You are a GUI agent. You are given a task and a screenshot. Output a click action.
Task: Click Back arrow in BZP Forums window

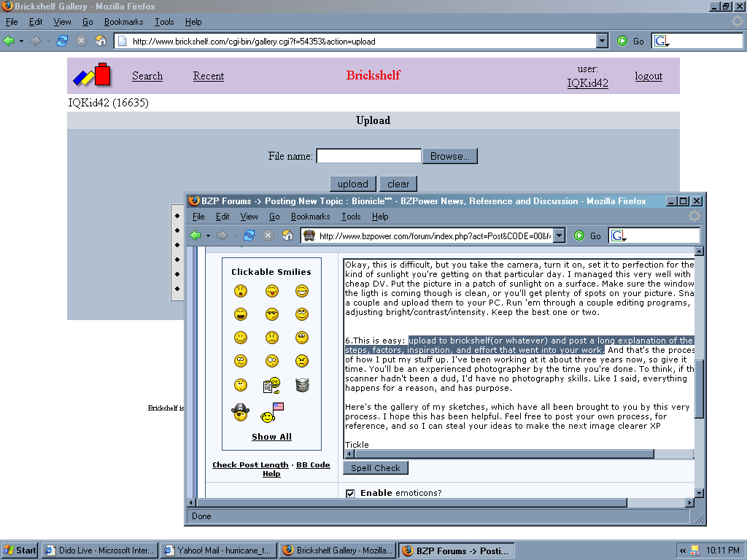[x=196, y=236]
